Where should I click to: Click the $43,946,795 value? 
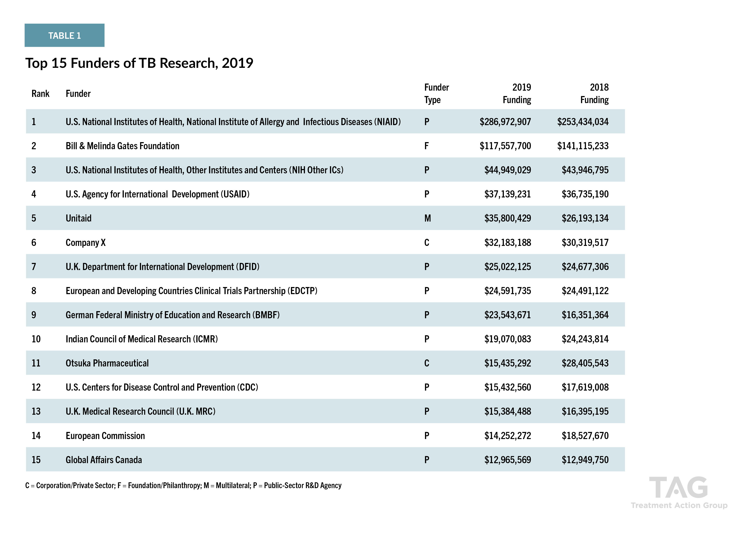point(585,170)
